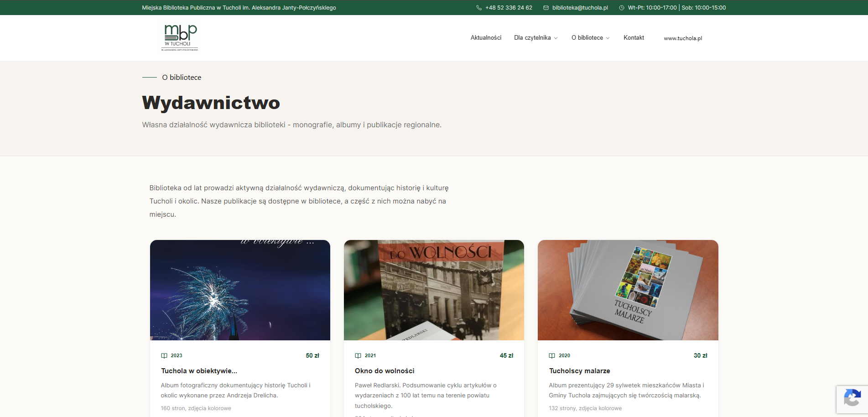Screen dimensions: 868x417
Task: Click the Wt-Pt: 10:00-17:00 opening hours
Action: tap(652, 8)
